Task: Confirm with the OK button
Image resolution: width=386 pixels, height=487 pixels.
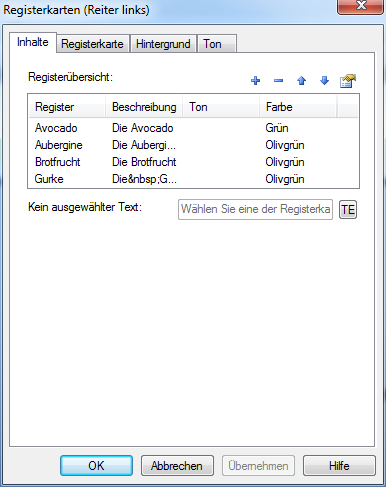Action: coord(96,465)
